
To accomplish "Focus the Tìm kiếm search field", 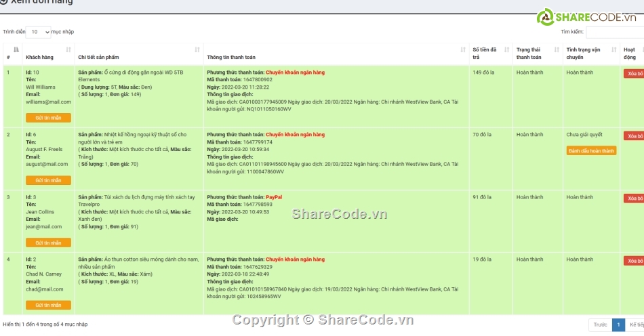I will [x=615, y=32].
